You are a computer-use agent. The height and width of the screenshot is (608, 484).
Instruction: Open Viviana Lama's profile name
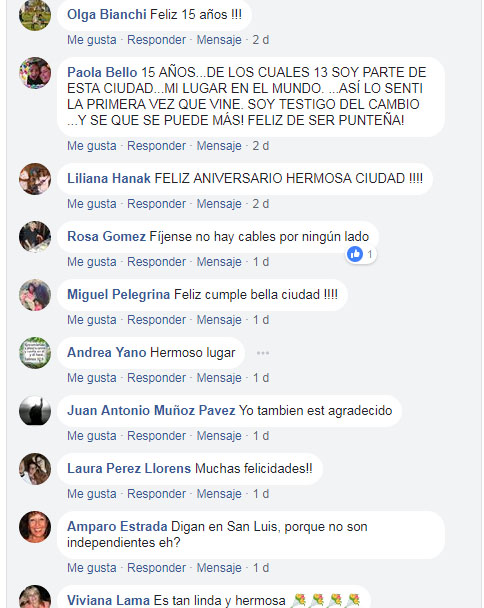click(108, 600)
